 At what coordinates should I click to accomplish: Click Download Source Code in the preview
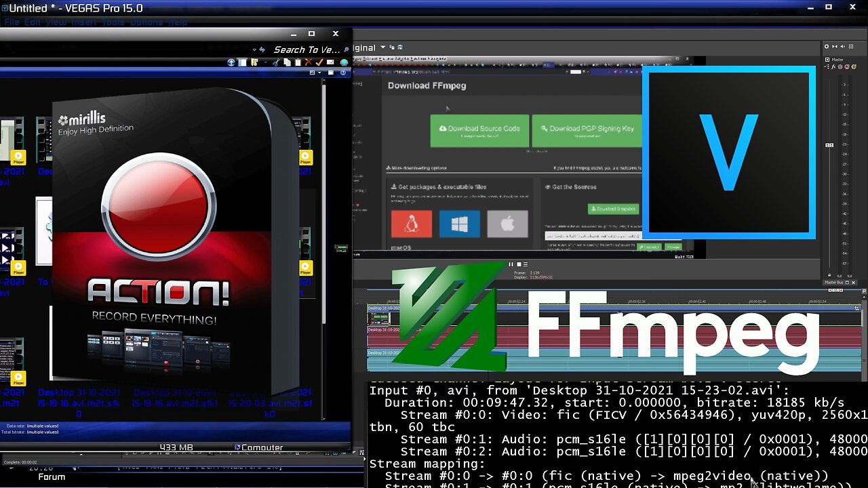point(479,131)
